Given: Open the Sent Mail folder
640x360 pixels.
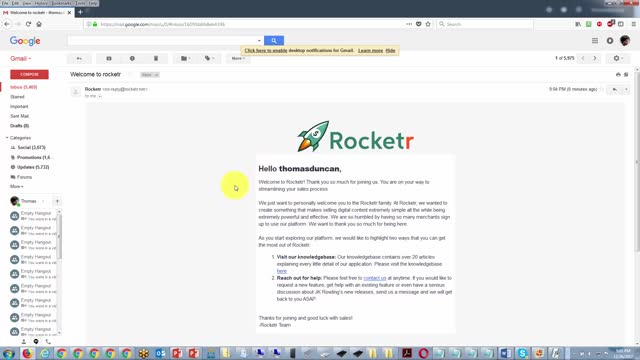Looking at the screenshot, I should click(x=19, y=116).
